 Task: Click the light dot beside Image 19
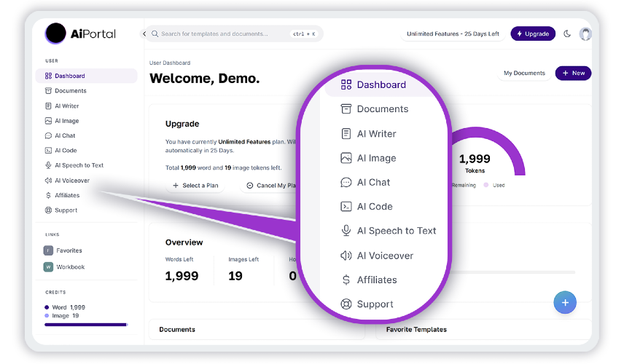(x=47, y=315)
